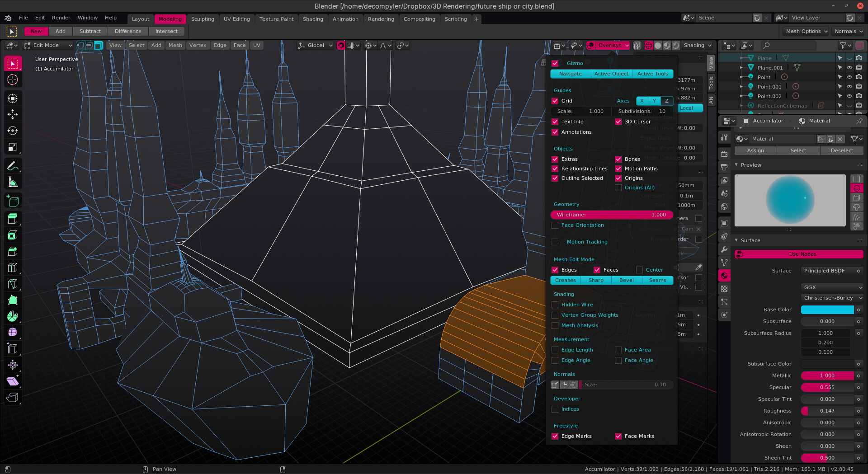
Task: Expand the Shading popover dropdown
Action: (x=698, y=46)
